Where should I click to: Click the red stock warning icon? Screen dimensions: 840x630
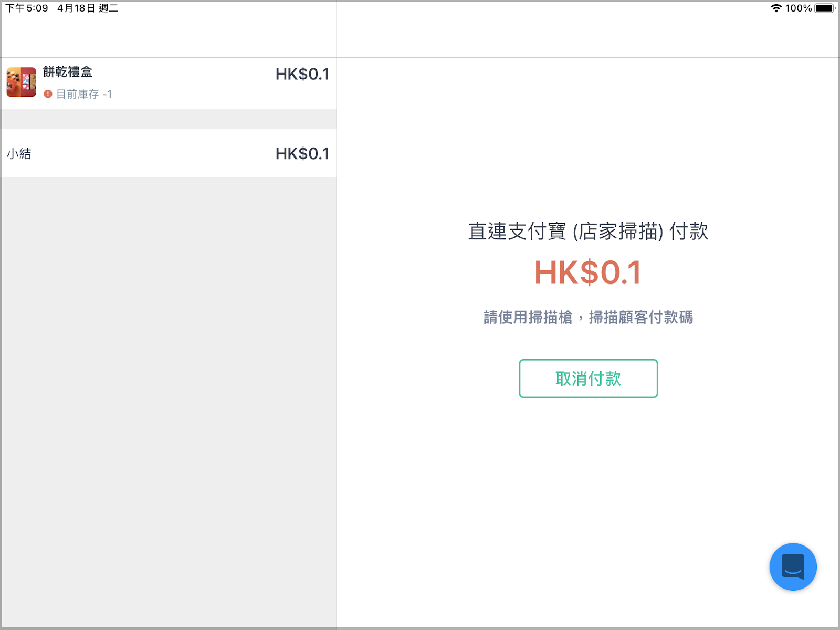[x=48, y=94]
